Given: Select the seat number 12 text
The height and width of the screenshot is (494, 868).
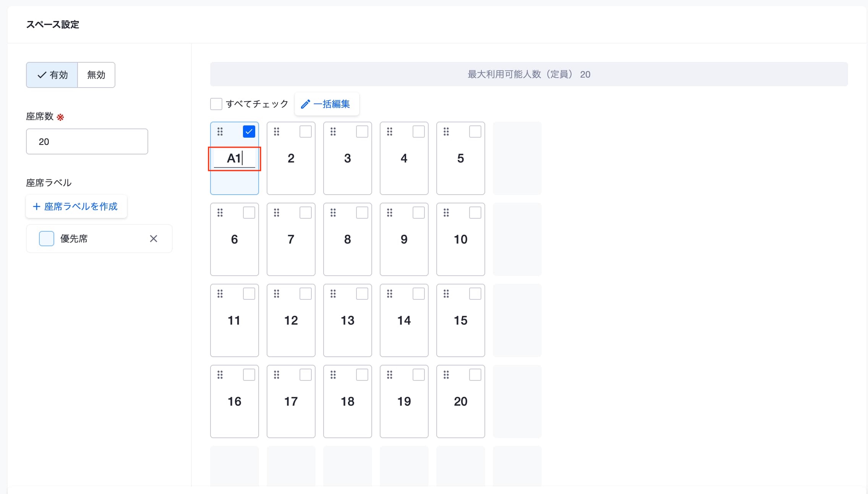Looking at the screenshot, I should tap(291, 320).
